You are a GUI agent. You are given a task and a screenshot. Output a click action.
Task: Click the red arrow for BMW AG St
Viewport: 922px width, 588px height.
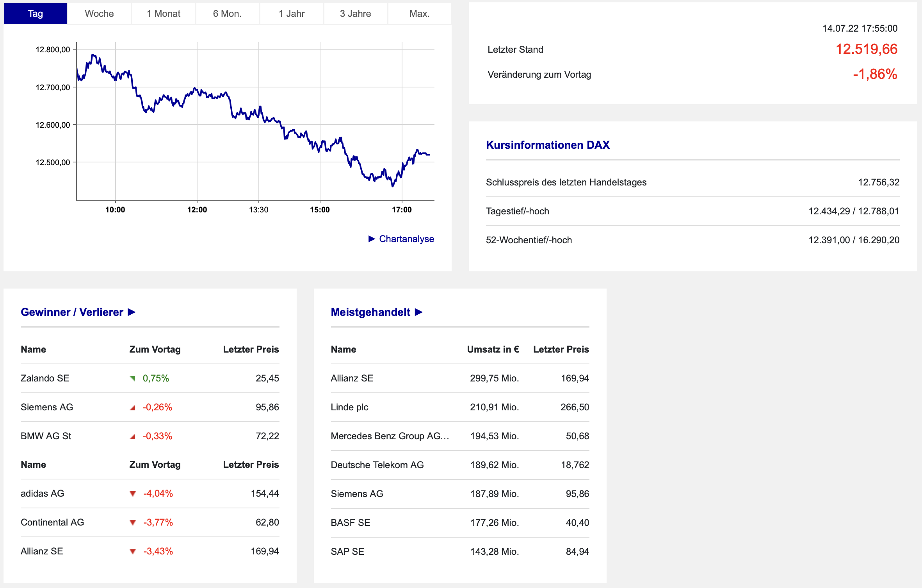point(133,437)
